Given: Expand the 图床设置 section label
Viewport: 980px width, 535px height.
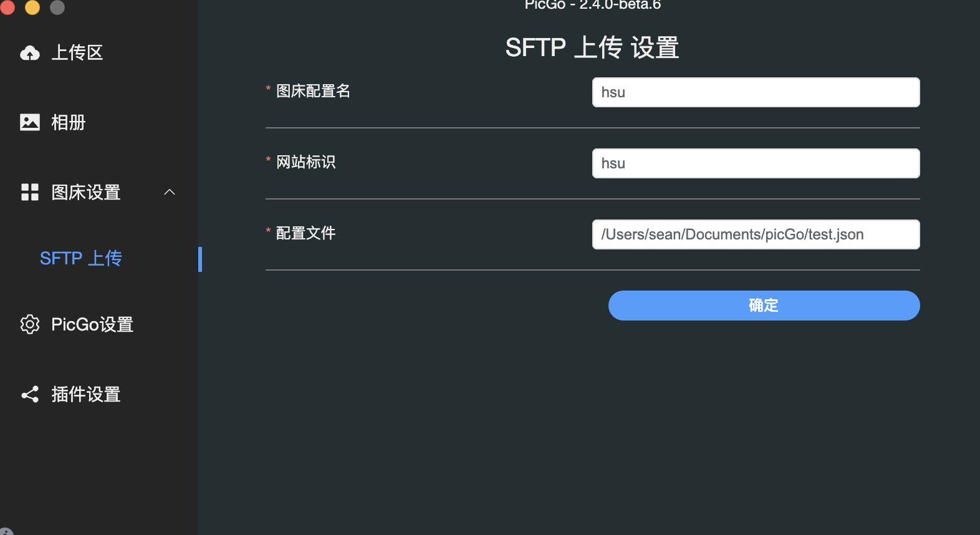Looking at the screenshot, I should click(x=86, y=192).
